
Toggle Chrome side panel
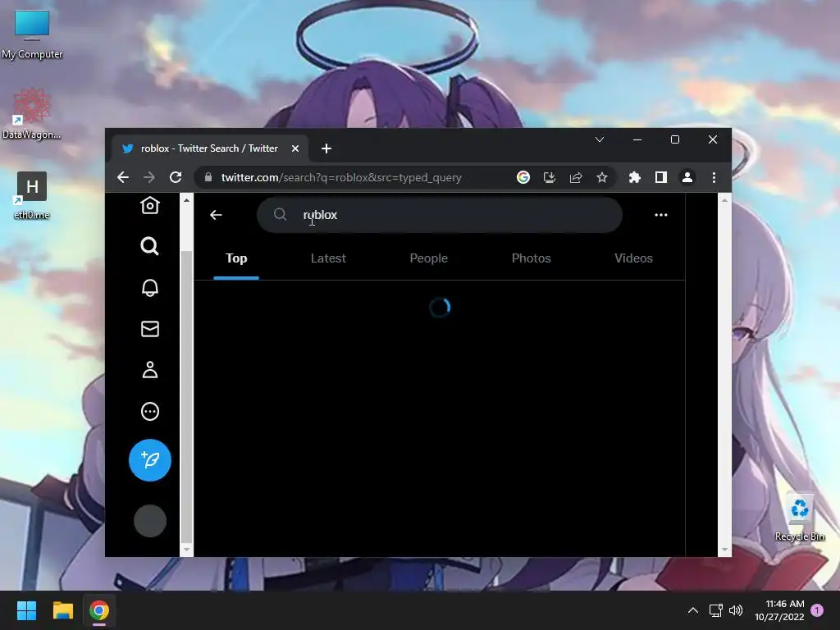[661, 177]
